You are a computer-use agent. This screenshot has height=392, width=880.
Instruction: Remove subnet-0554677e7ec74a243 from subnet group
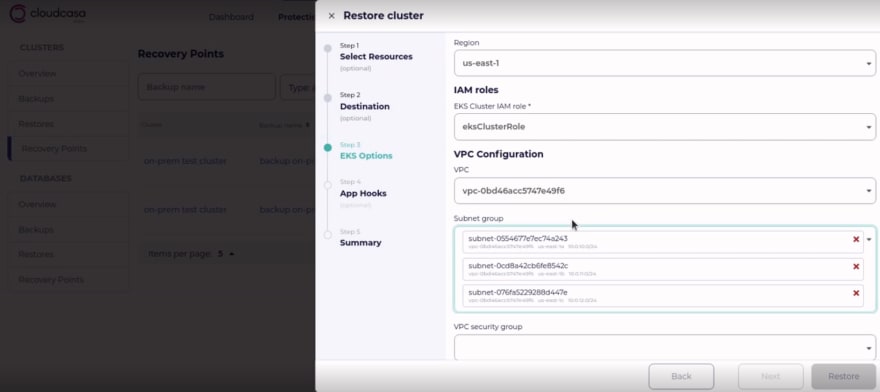[856, 239]
